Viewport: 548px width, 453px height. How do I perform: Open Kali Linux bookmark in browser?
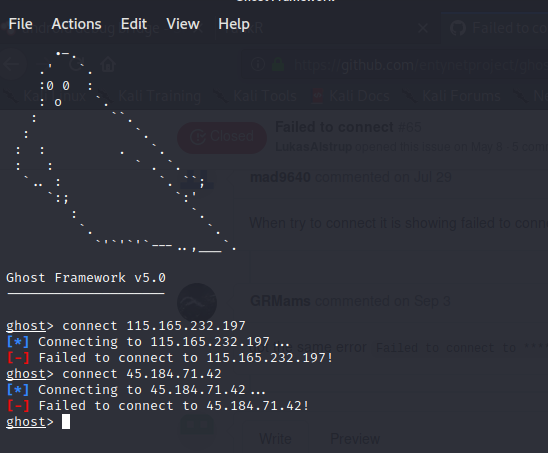tap(45, 96)
